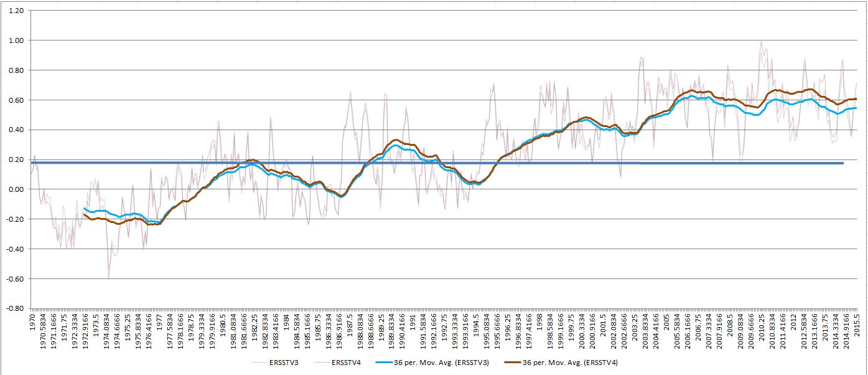Click the 2001.5 x-axis label
Screen dimensions: 868x375
click(603, 325)
